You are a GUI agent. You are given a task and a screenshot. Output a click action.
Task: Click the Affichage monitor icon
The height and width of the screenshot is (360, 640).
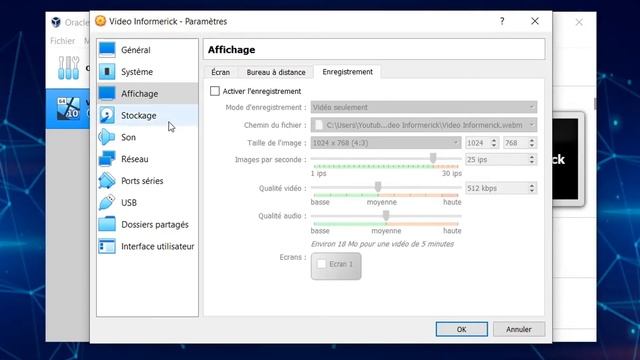click(x=107, y=93)
